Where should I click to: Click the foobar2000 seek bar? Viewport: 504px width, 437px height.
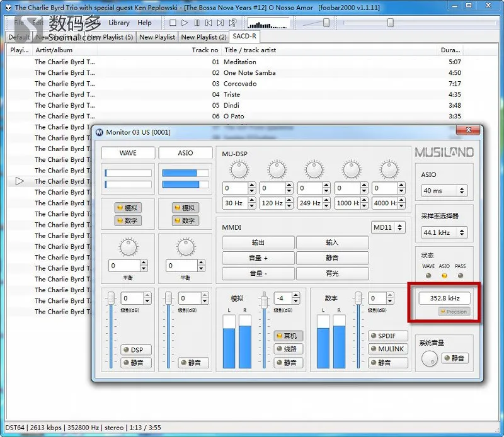click(419, 23)
